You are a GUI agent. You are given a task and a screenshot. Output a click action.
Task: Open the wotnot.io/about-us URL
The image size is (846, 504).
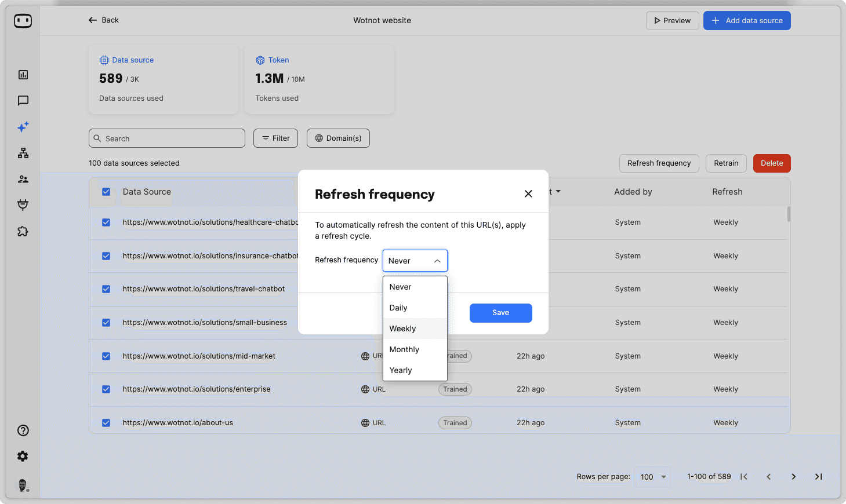coord(177,423)
